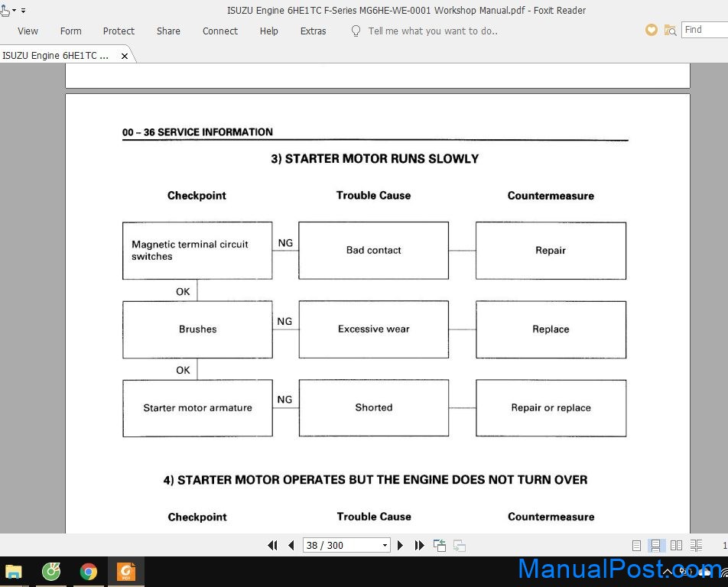Viewport: 728px width, 587px height.
Task: Click the previous view icon
Action: point(439,545)
